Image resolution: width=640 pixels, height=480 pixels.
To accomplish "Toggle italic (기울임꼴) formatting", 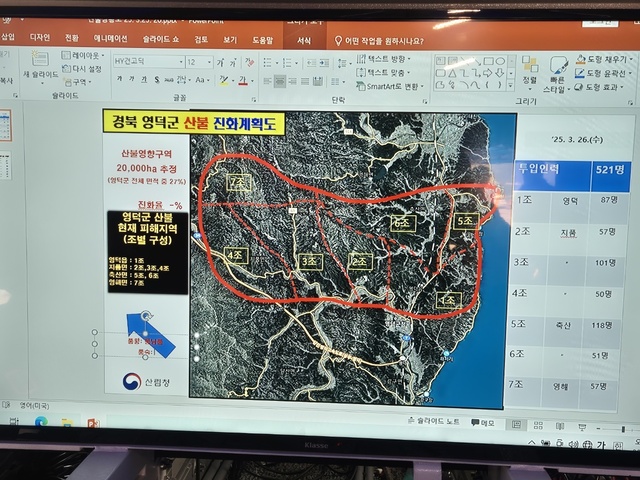I will pyautogui.click(x=131, y=79).
